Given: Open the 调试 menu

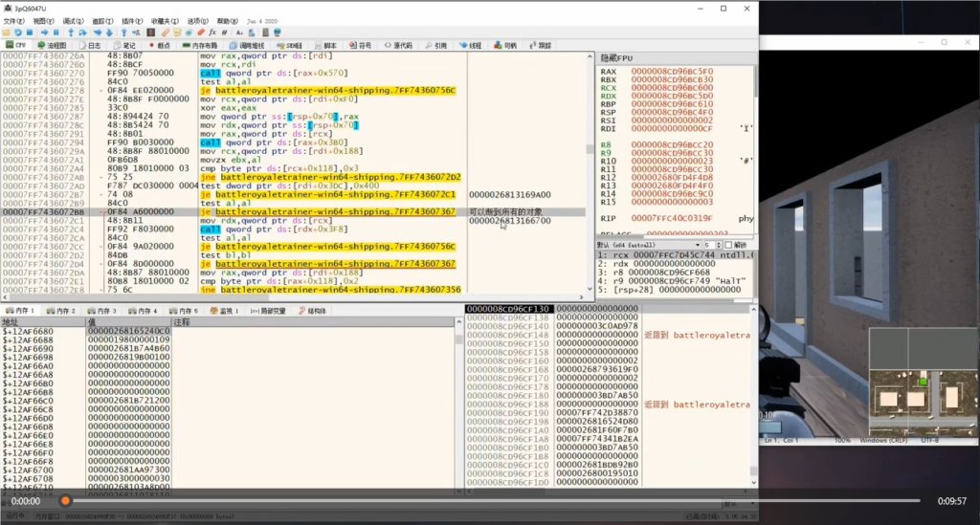Looking at the screenshot, I should [x=72, y=20].
